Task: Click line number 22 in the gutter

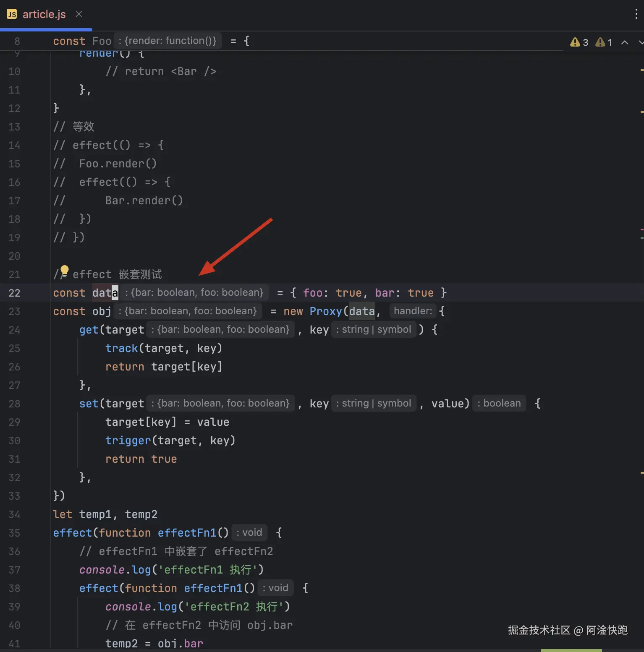Action: 14,293
